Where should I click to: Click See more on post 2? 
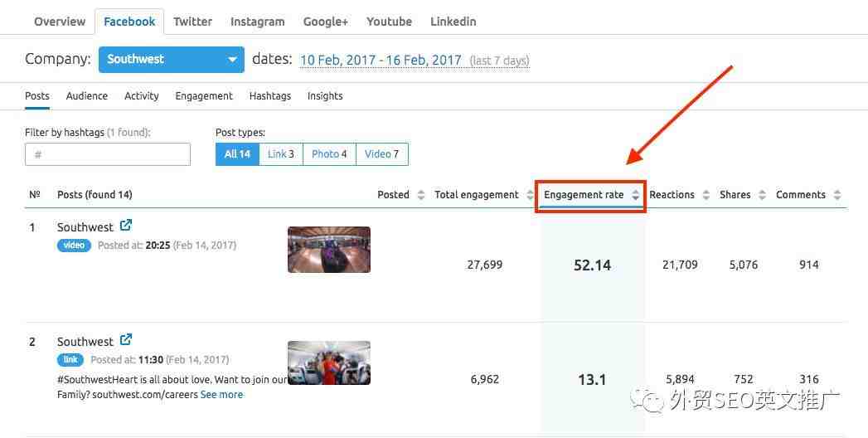pos(221,395)
